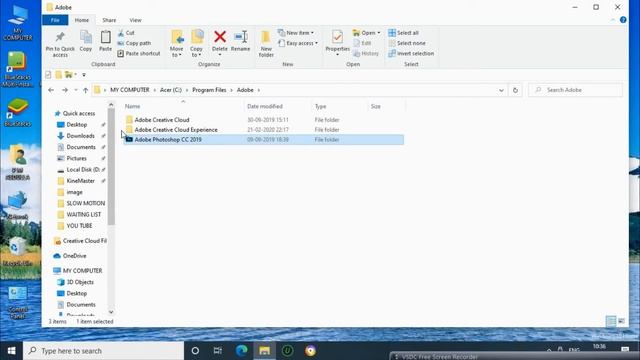The height and width of the screenshot is (360, 640).
Task: Switch to the View tab
Action: [x=136, y=20]
